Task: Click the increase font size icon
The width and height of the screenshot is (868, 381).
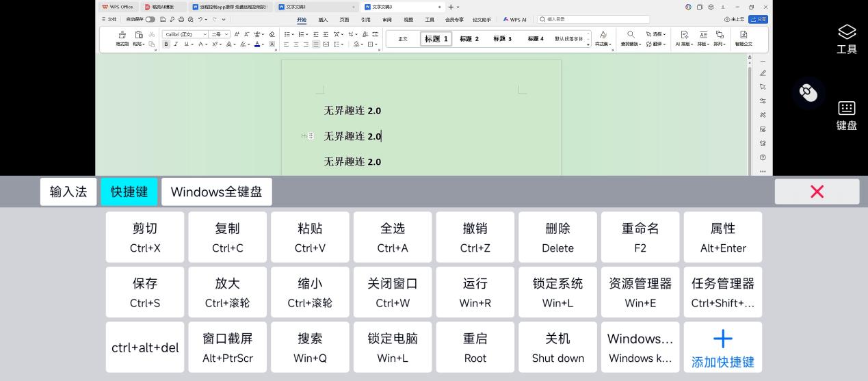Action: (x=237, y=34)
